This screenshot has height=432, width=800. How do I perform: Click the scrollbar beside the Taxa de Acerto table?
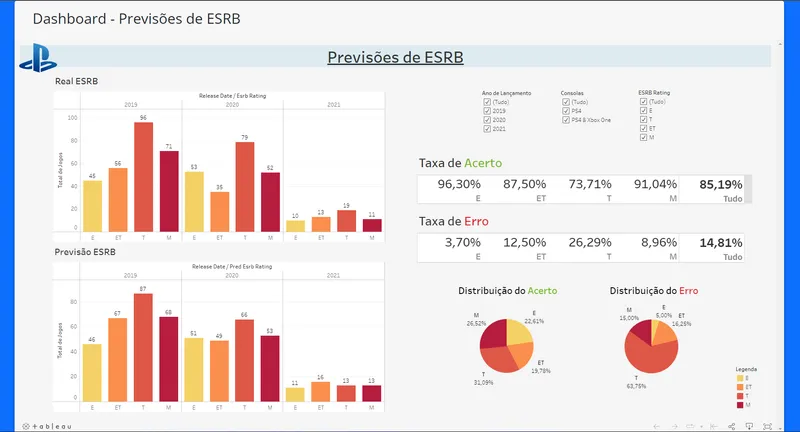click(x=748, y=189)
